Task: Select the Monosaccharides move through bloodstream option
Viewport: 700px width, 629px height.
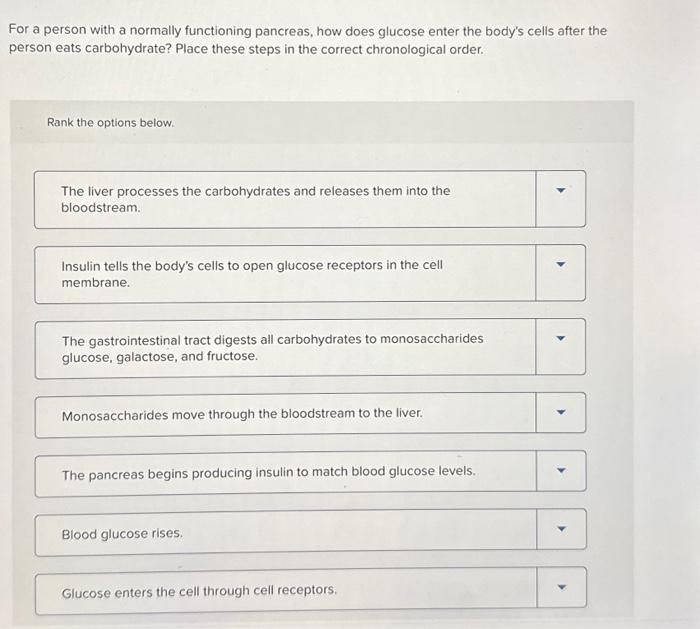Action: [285, 414]
